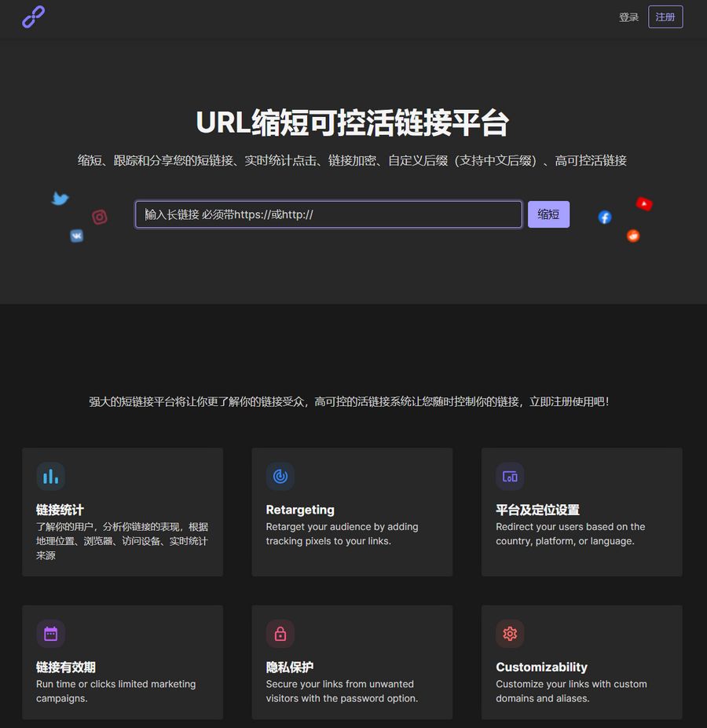Click the Retargeting radar icon
Screen dimensions: 707x728
point(280,477)
